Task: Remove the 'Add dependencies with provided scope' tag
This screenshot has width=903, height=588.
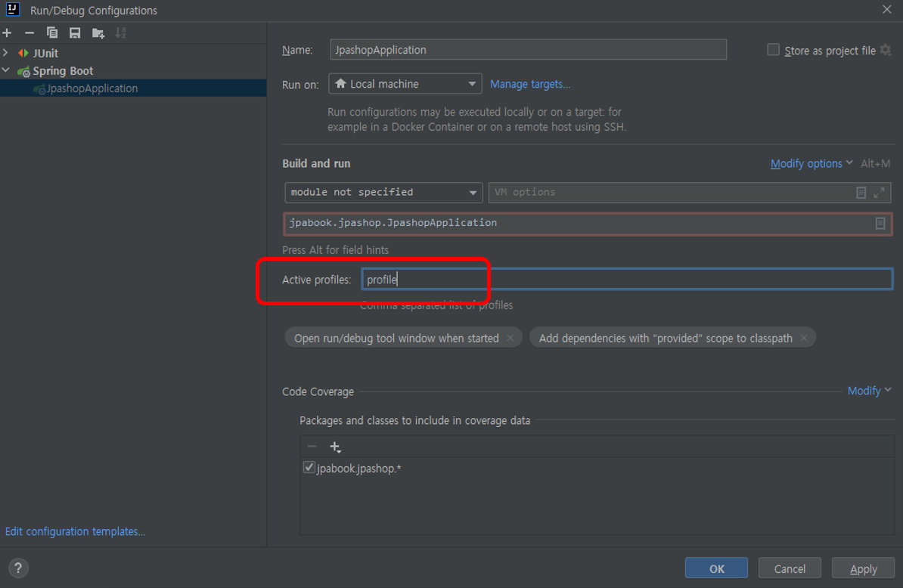Action: point(804,339)
